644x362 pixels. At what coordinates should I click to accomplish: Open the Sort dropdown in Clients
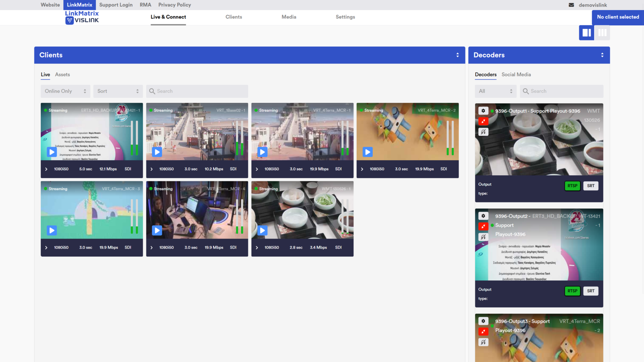pyautogui.click(x=118, y=91)
